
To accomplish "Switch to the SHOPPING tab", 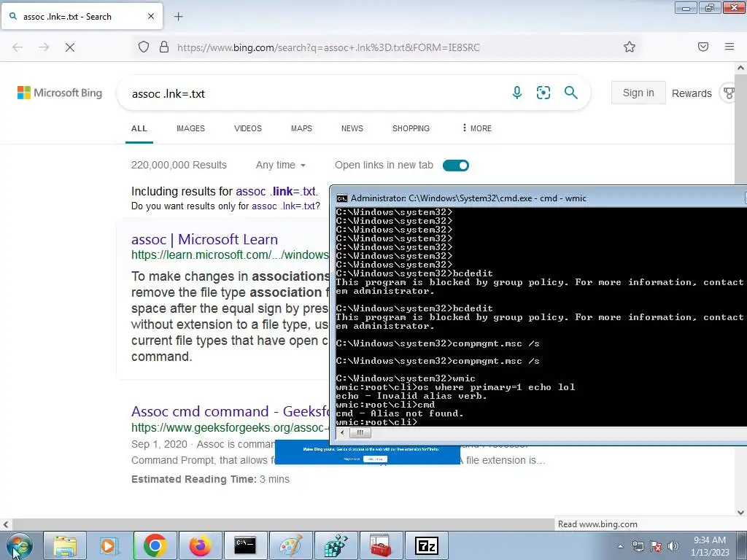I will (x=411, y=128).
